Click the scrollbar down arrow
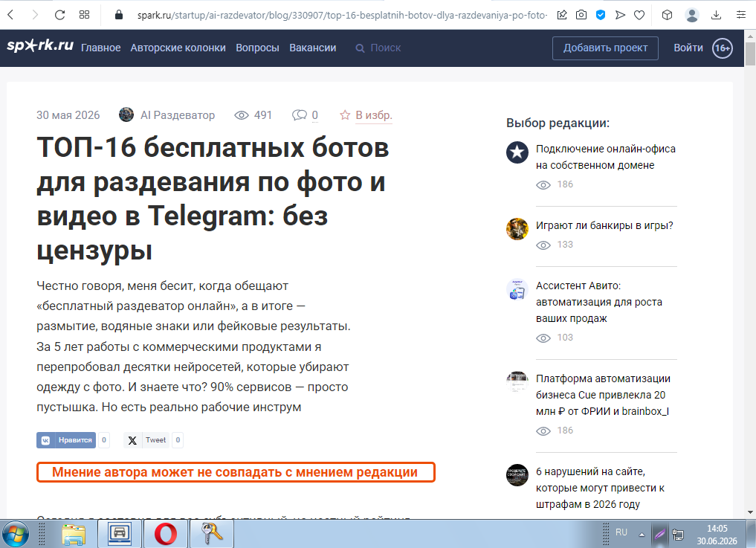 [x=750, y=512]
